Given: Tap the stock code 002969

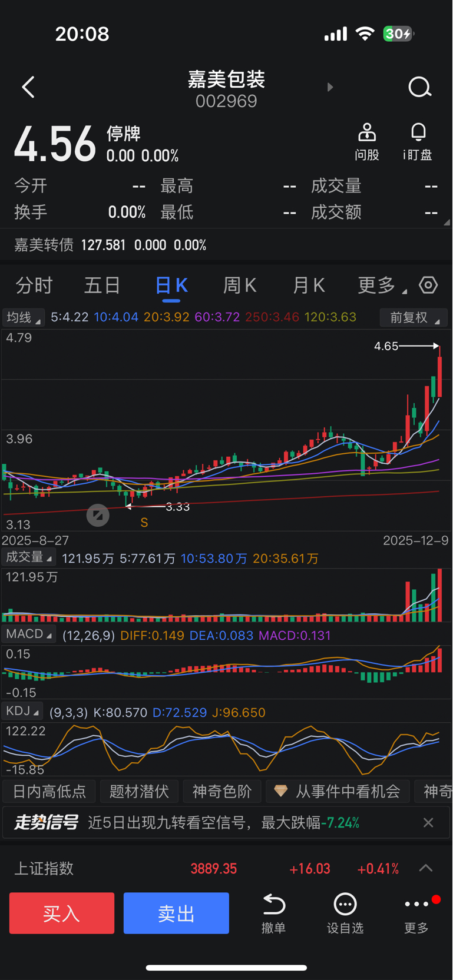Looking at the screenshot, I should (x=226, y=101).
